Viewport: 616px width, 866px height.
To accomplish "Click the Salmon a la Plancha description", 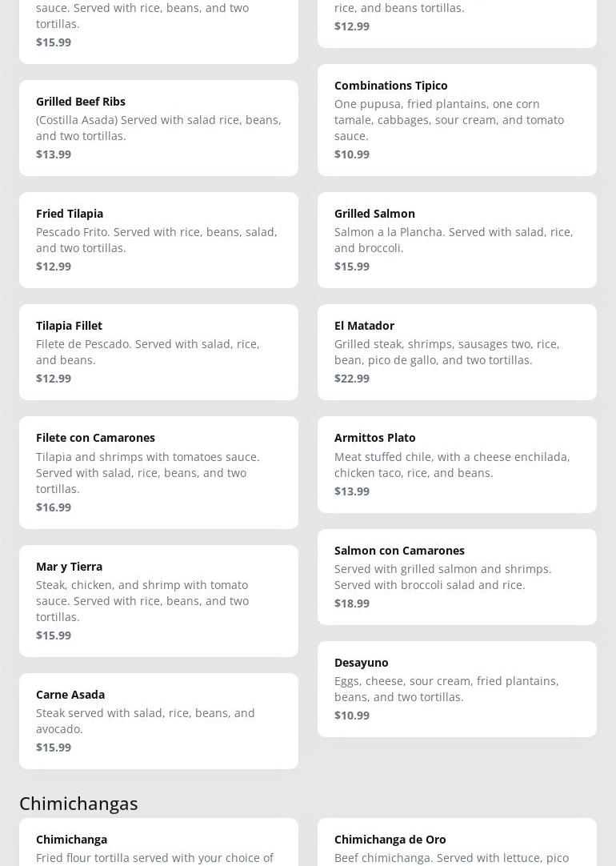I will click(454, 240).
